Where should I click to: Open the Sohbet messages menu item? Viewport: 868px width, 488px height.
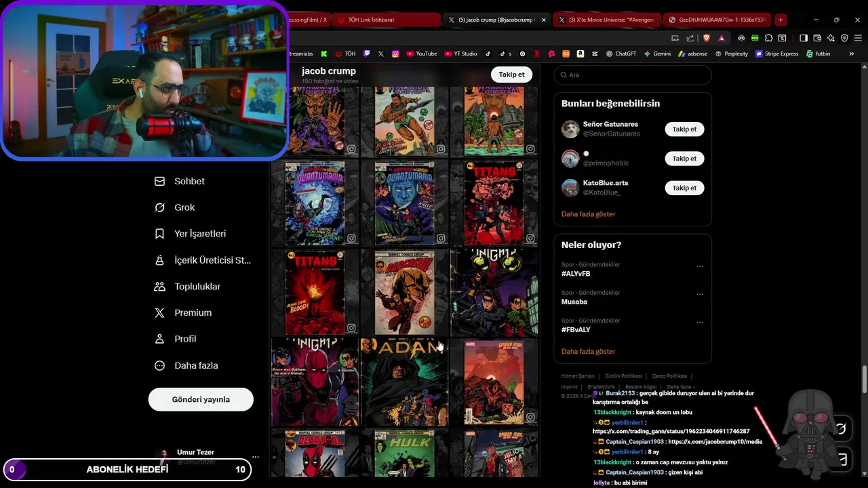click(180, 181)
